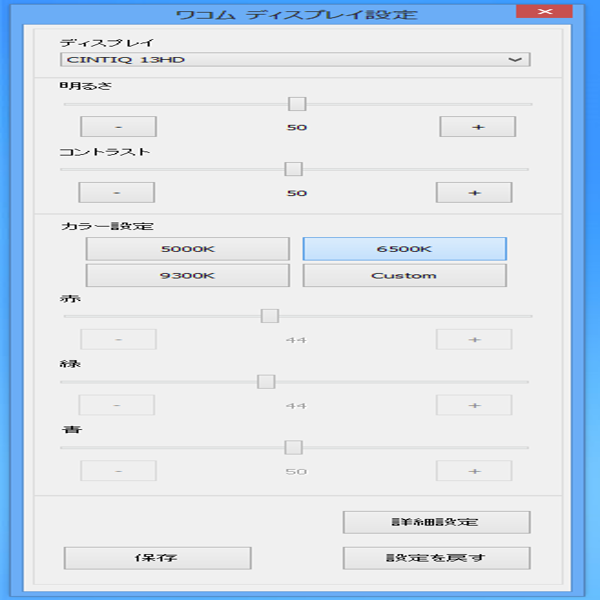Click the 青 blue slider handle

[x=293, y=447]
